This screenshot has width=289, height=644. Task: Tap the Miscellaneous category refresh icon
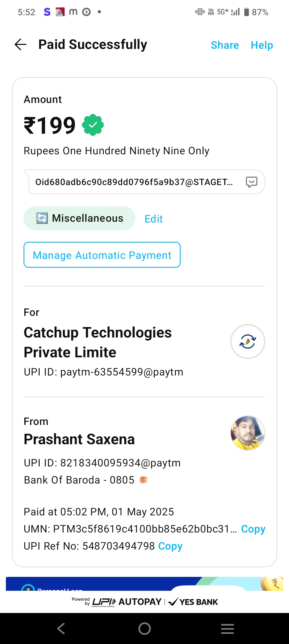point(42,218)
